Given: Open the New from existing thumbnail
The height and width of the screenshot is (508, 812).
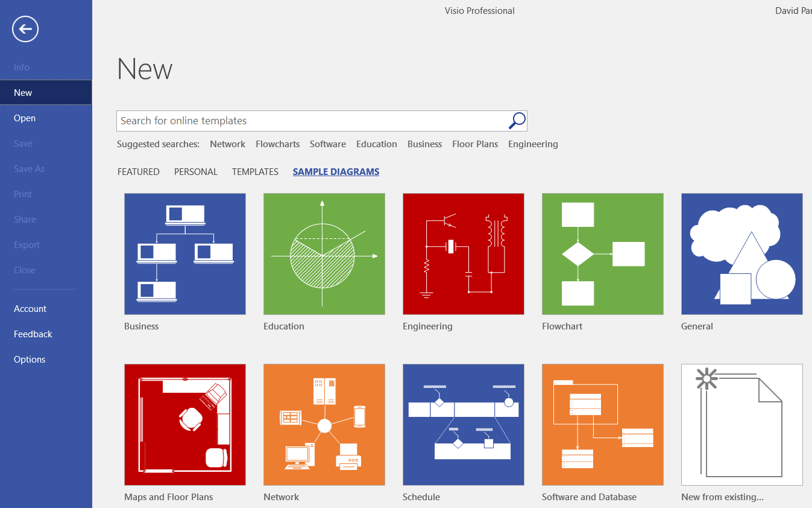Looking at the screenshot, I should coord(742,425).
